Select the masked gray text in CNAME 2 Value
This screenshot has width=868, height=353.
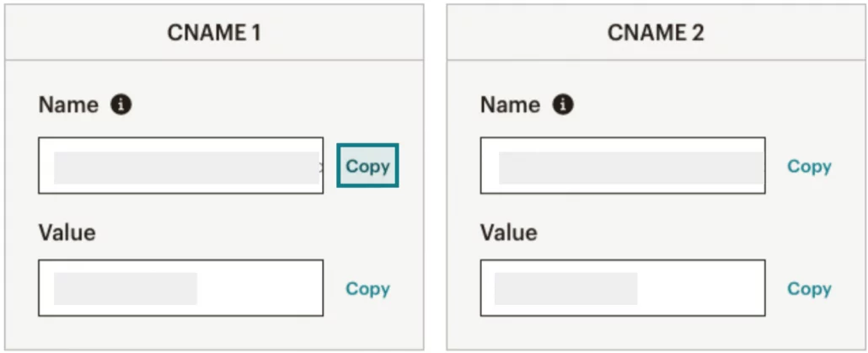tap(565, 288)
